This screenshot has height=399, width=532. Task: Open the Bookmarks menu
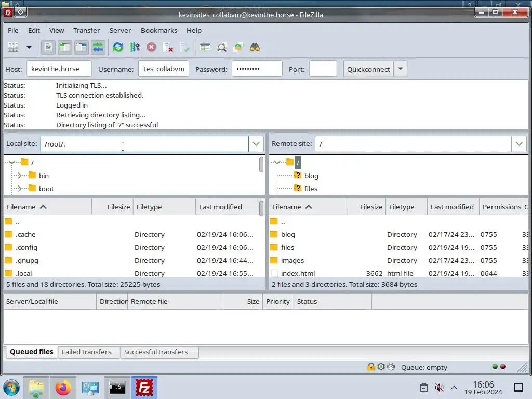[x=159, y=30]
